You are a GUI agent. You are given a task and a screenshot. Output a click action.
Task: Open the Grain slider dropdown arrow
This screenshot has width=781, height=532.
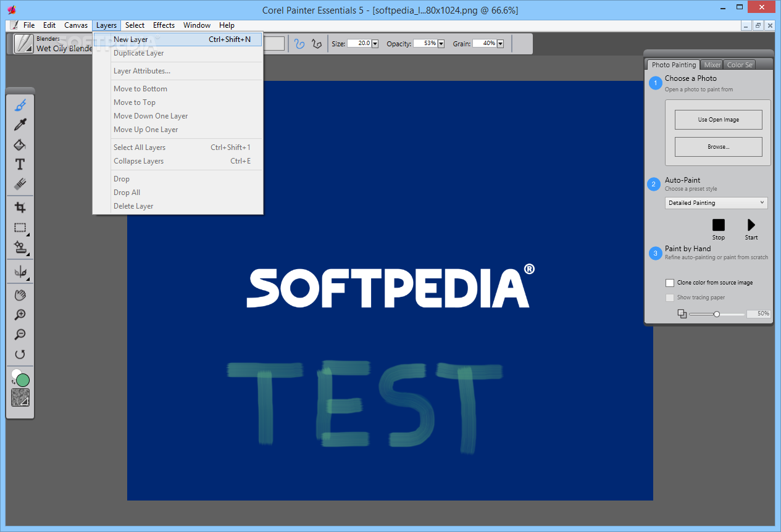[500, 44]
